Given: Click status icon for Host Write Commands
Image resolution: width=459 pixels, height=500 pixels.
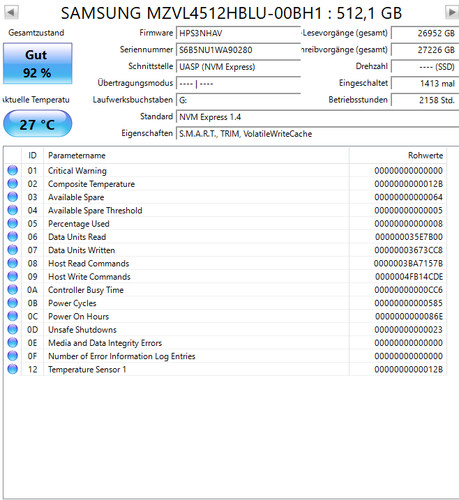Looking at the screenshot, I should [13, 276].
